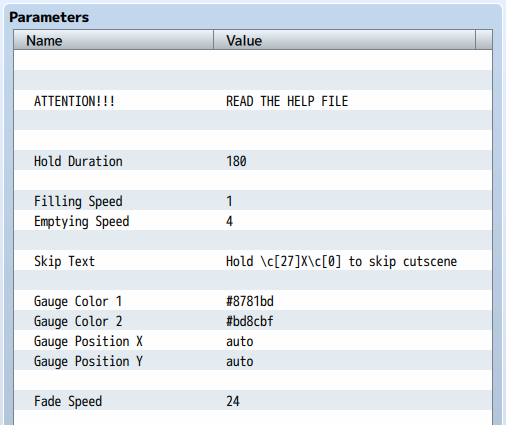Image resolution: width=506 pixels, height=425 pixels.
Task: Select the Gauge Position Y row
Action: (253, 360)
